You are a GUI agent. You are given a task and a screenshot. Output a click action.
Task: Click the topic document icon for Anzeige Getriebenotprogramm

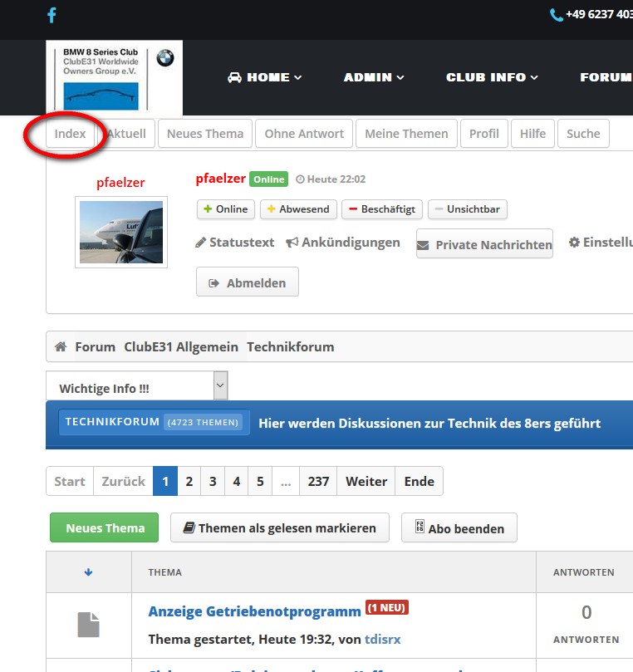(x=89, y=625)
